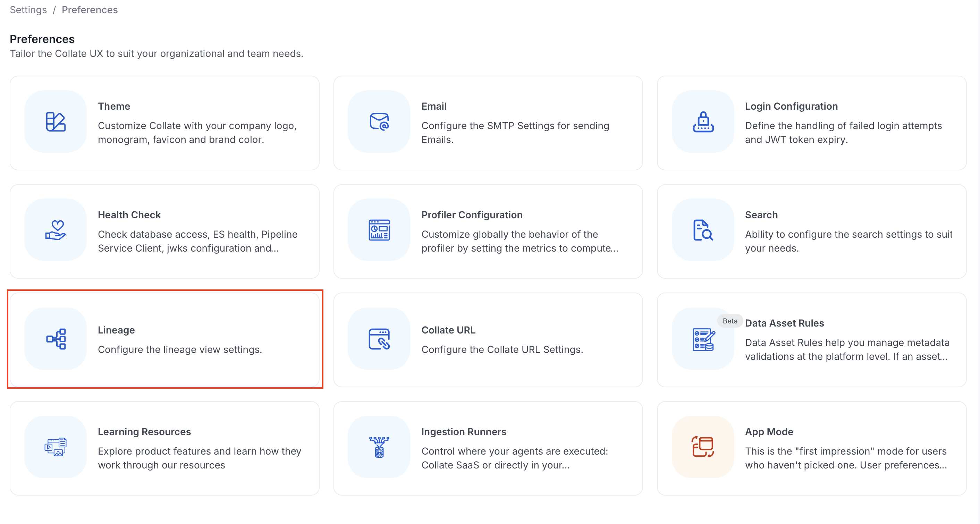Click 'Data Asset Rules help you manage' description

[x=847, y=349]
